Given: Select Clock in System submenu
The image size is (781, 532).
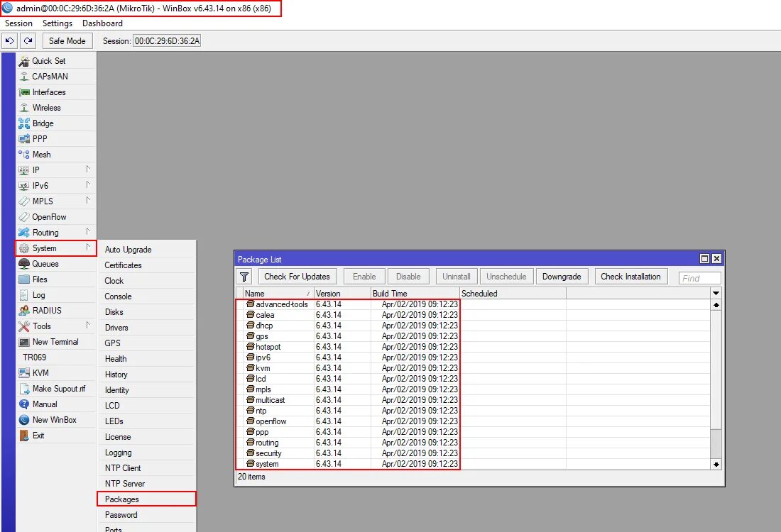Looking at the screenshot, I should 147,281.
